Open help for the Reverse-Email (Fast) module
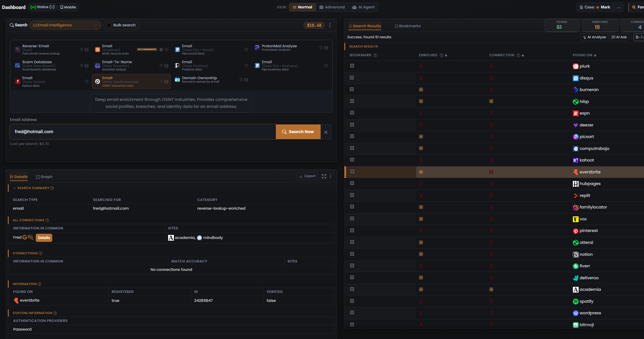 coord(81,50)
